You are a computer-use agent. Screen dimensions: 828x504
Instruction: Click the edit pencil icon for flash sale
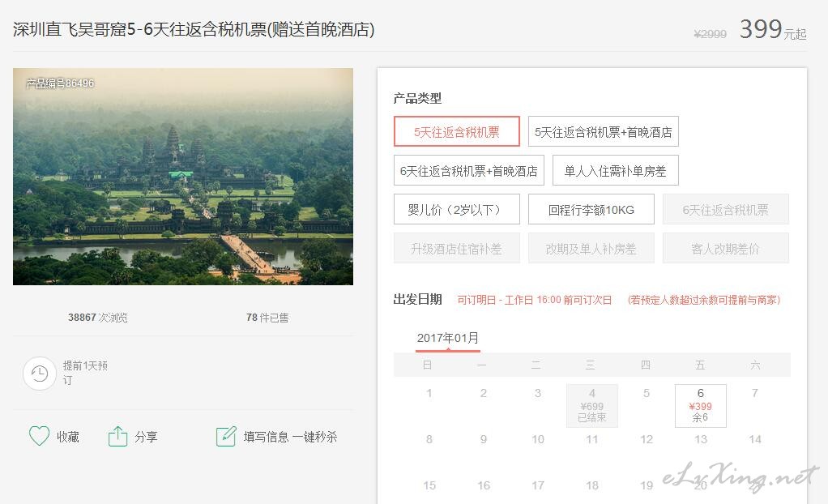[x=226, y=437]
